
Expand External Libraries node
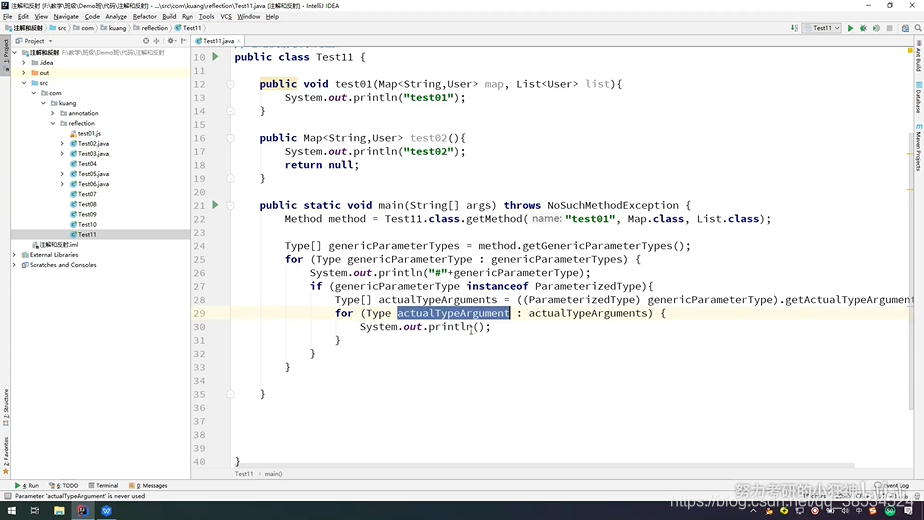point(14,255)
